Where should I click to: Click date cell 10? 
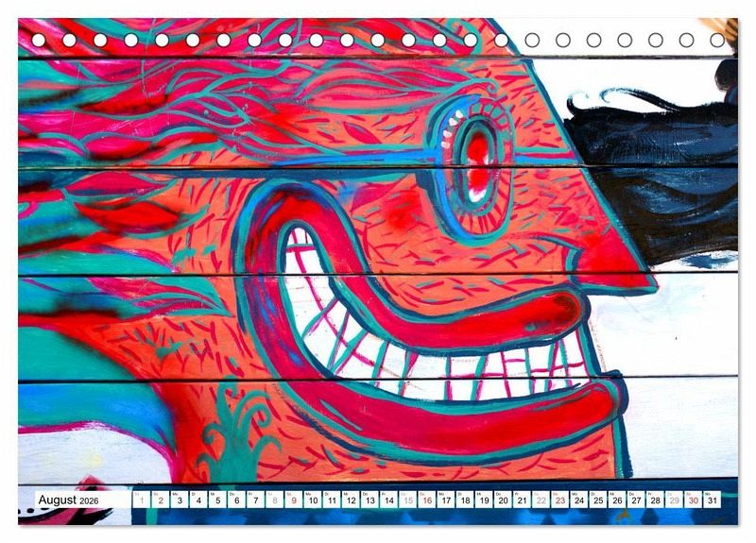(313, 500)
